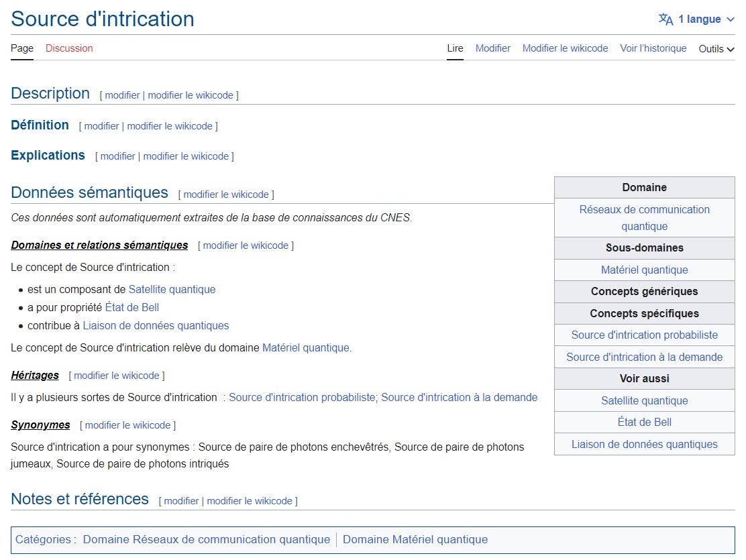Select the Lire tab
The width and height of the screenshot is (746, 560).
tap(455, 48)
